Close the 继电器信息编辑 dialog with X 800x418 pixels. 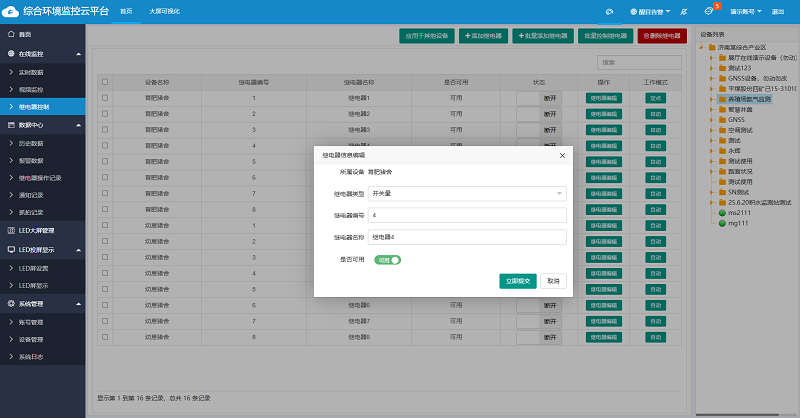pos(562,155)
